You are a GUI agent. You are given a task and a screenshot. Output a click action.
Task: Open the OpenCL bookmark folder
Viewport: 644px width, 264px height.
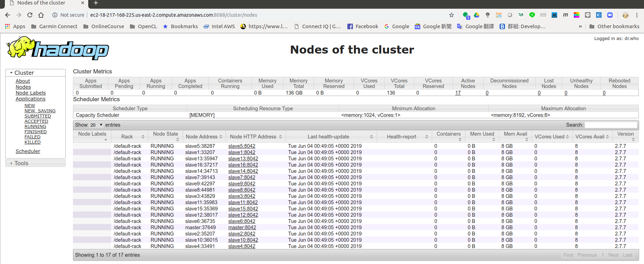point(143,26)
